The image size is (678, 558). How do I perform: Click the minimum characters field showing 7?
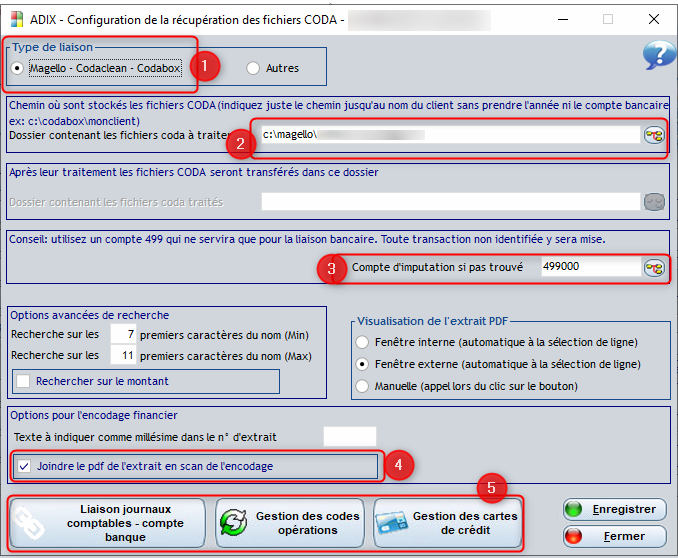(x=123, y=333)
